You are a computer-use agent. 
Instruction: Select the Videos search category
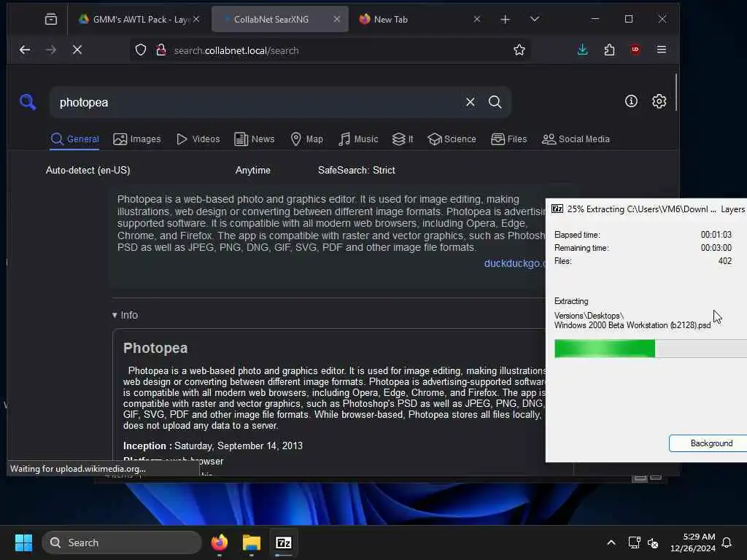[198, 139]
